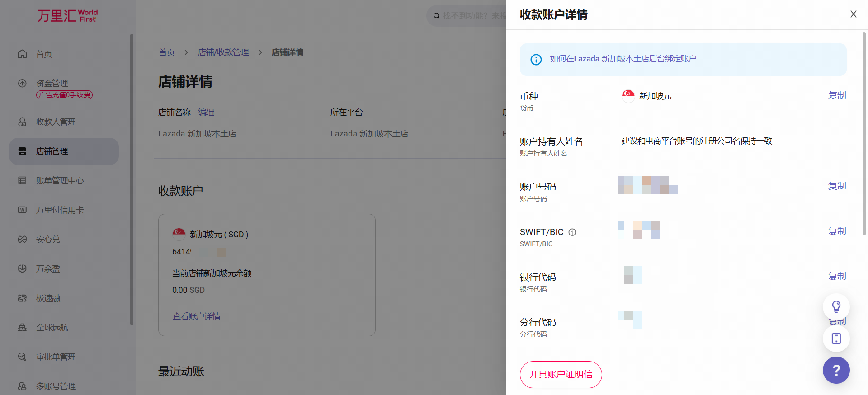Go to 首页 via breadcrumb
The height and width of the screenshot is (395, 868).
point(166,52)
